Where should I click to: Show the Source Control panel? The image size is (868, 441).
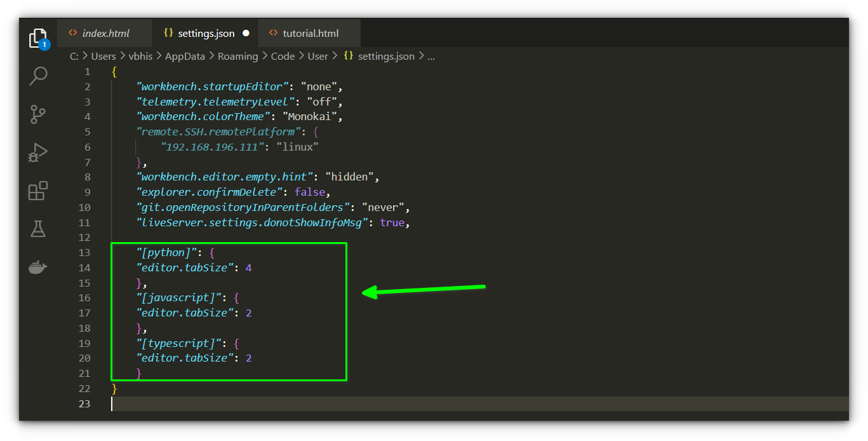pyautogui.click(x=38, y=114)
